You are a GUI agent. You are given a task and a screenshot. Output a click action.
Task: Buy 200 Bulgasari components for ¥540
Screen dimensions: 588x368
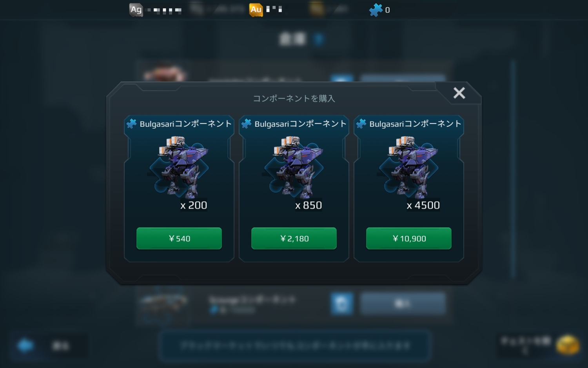(x=179, y=238)
